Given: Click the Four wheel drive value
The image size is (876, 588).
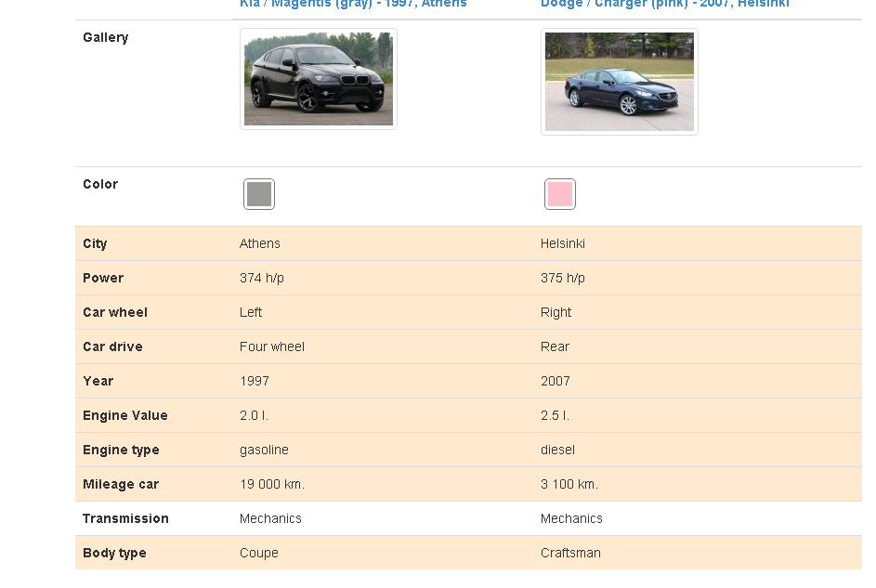Looking at the screenshot, I should pyautogui.click(x=272, y=346).
